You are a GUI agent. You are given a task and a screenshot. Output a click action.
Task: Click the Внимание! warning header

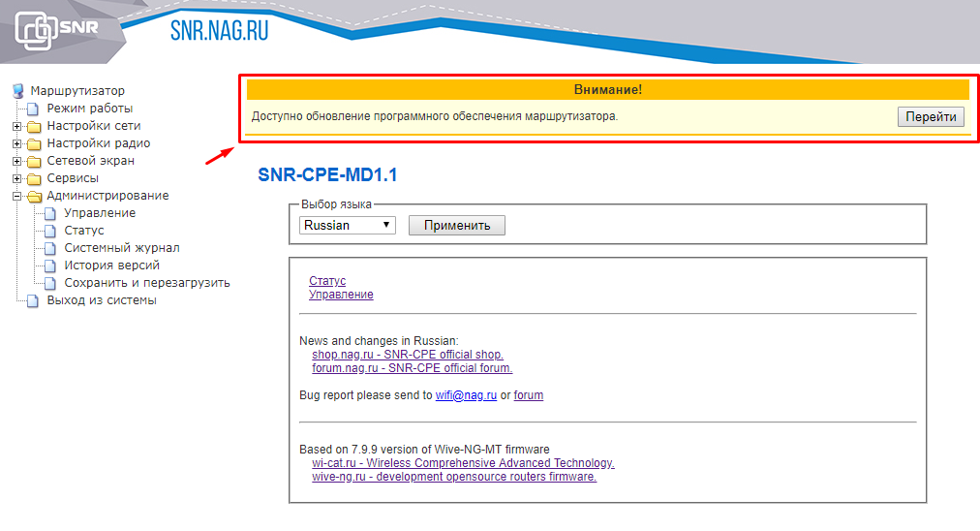pos(607,89)
